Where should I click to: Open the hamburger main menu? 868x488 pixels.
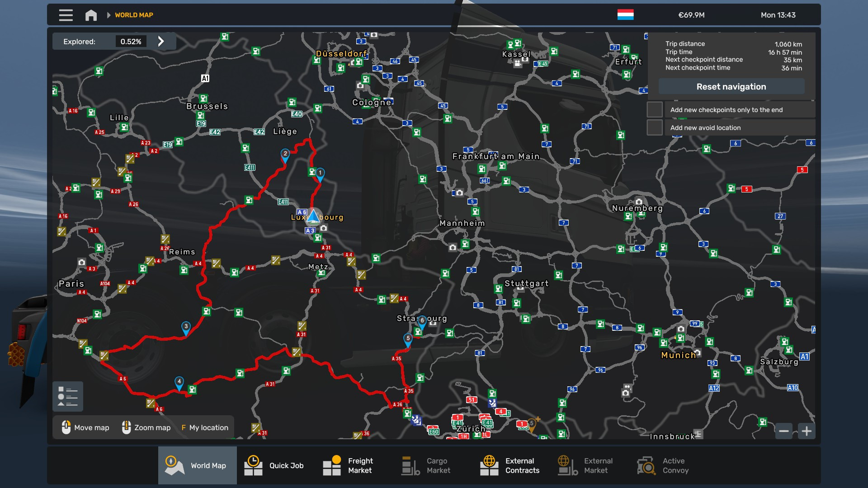coord(66,15)
